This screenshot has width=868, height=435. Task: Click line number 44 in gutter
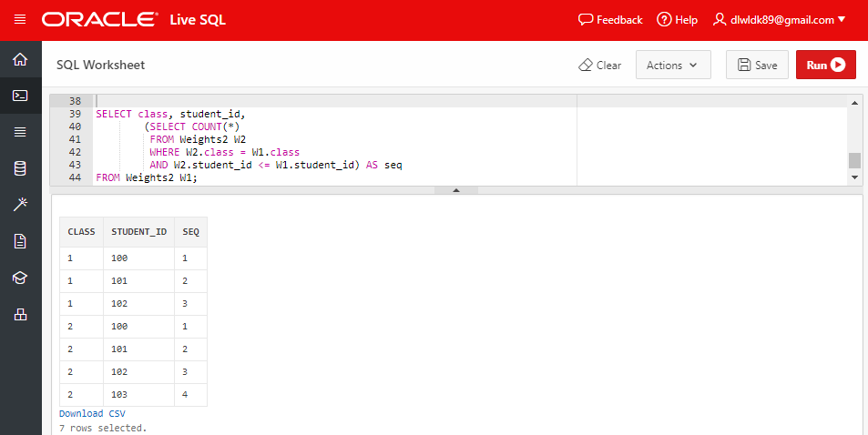(x=75, y=177)
